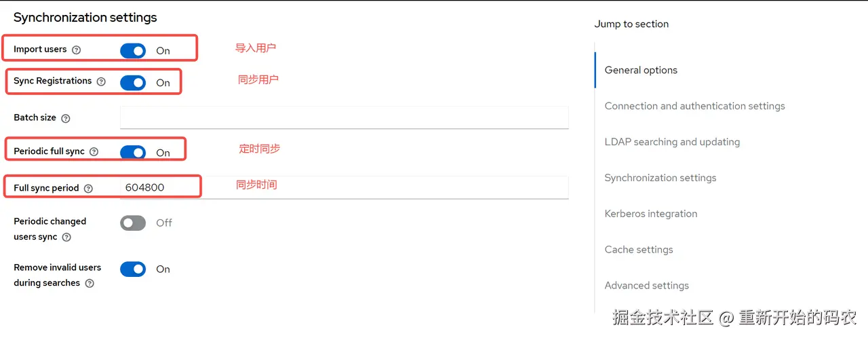The height and width of the screenshot is (338, 868).
Task: Click the Full sync period field
Action: click(344, 187)
